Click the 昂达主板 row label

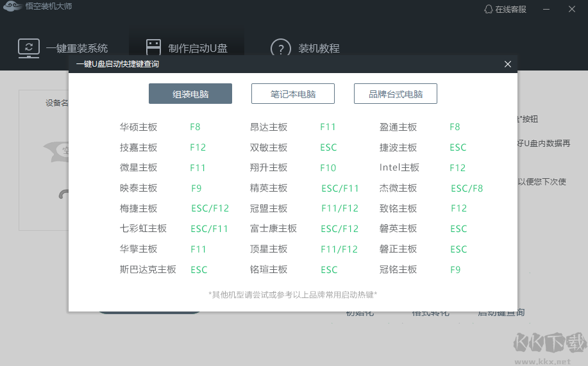click(269, 127)
